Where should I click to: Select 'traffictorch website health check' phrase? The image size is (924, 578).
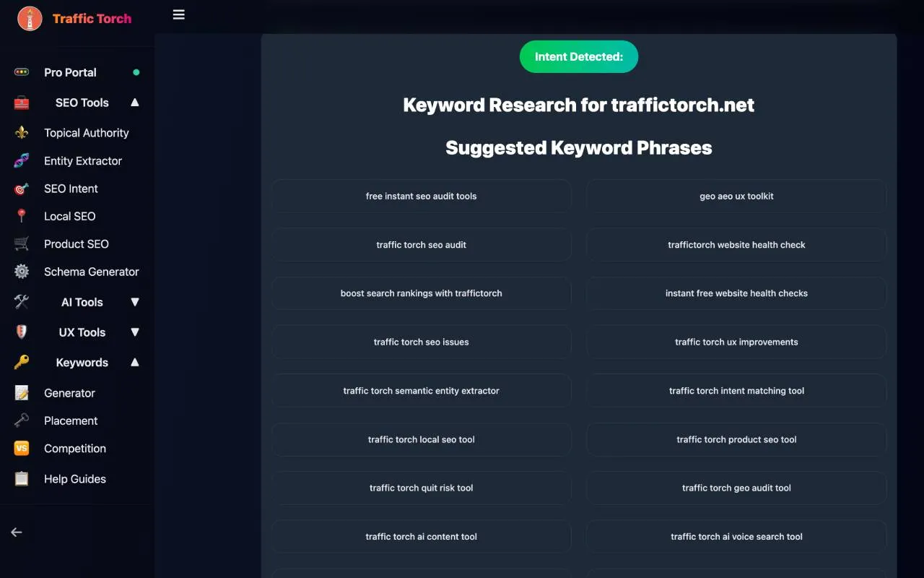click(x=736, y=245)
